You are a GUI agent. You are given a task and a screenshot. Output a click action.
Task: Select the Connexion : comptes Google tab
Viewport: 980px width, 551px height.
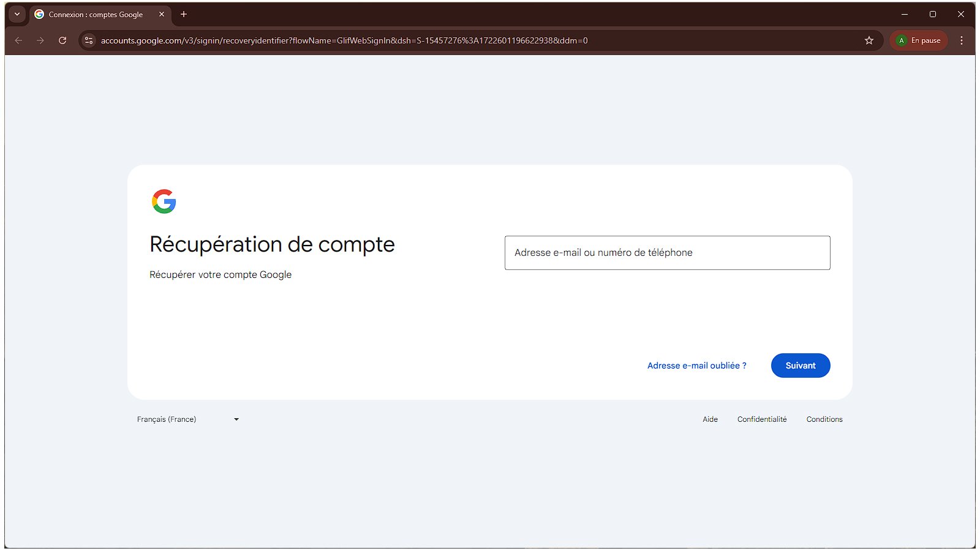coord(95,14)
